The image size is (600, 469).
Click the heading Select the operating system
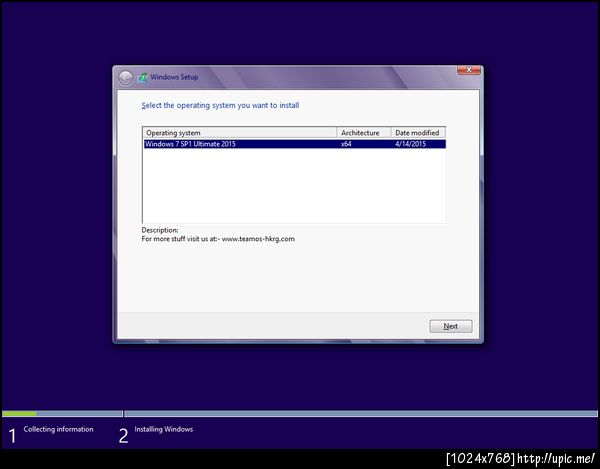[x=220, y=105]
